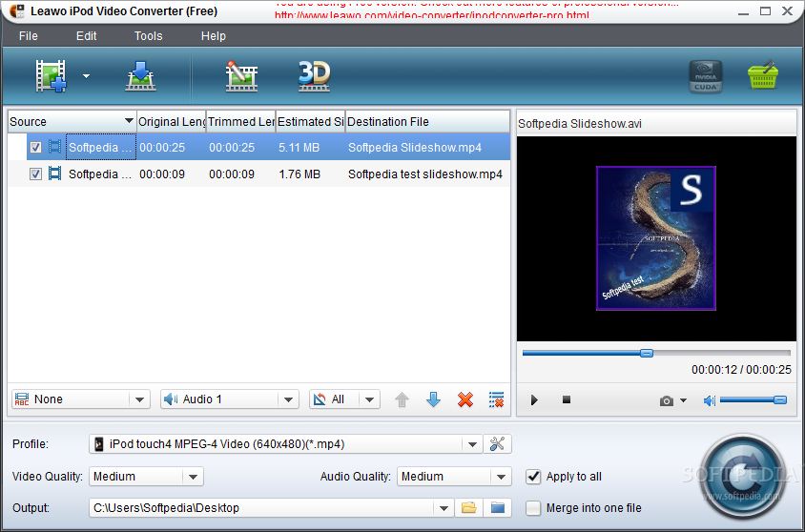Click the browse output folder yellow icon
The width and height of the screenshot is (805, 532).
[x=468, y=508]
